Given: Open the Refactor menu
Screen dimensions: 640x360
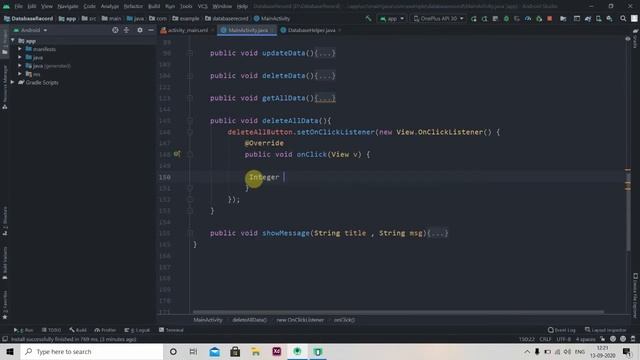Looking at the screenshot, I should [133, 6].
